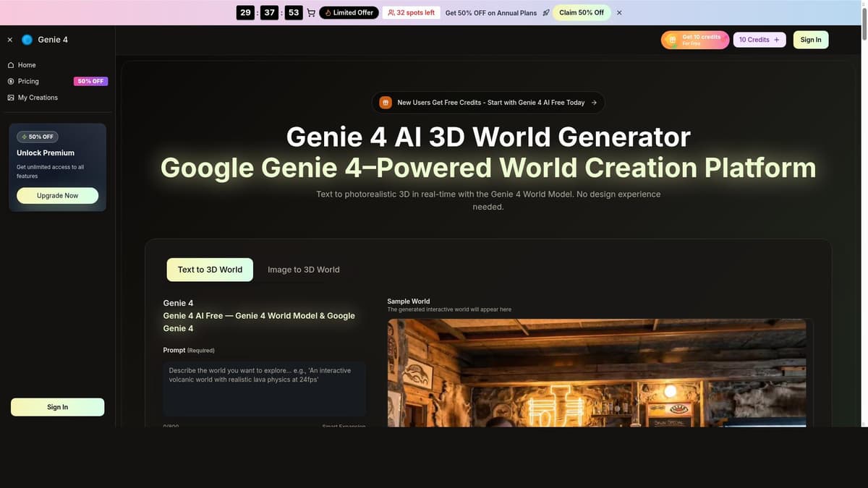
Task: Click the rocket icon beside Claim 50% Off
Action: 546,12
